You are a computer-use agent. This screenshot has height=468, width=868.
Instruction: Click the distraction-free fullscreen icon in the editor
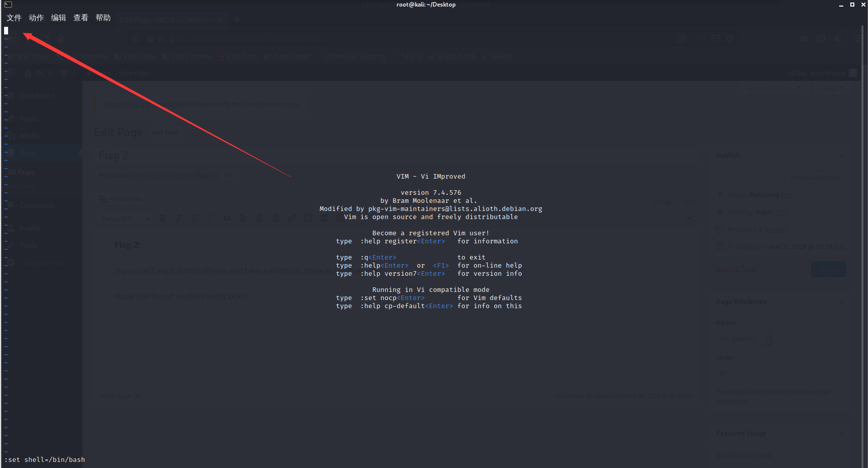[689, 218]
